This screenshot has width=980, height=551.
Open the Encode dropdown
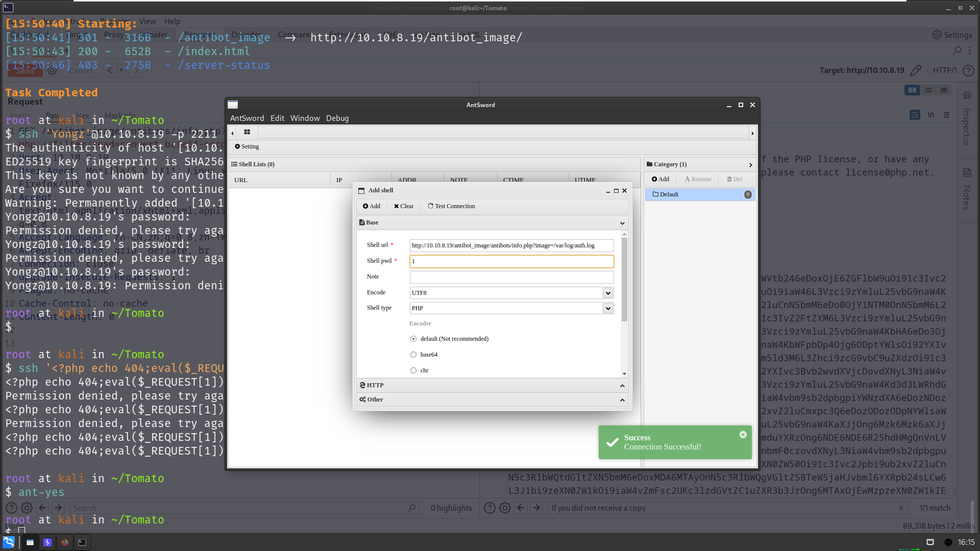point(607,293)
